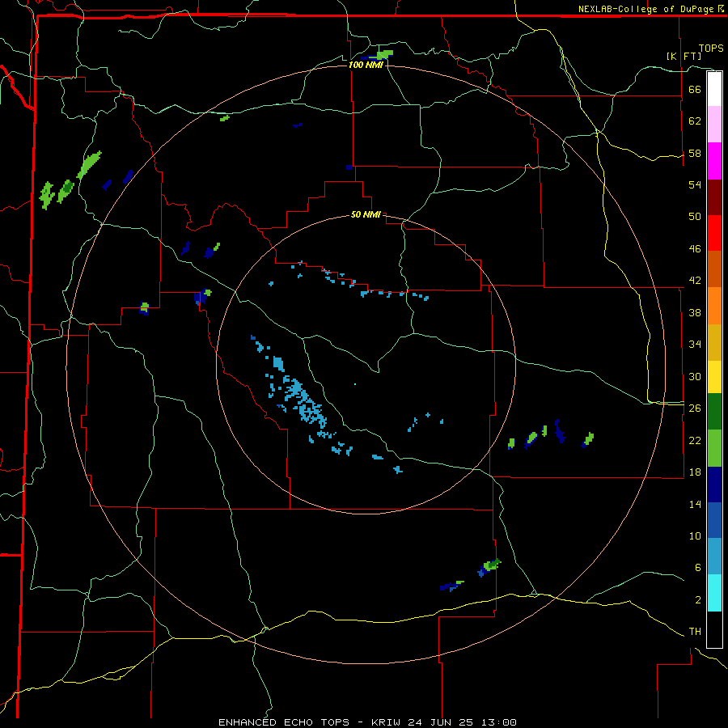Click the "10" legend value
Screen dimensions: 728x728
pyautogui.click(x=695, y=536)
